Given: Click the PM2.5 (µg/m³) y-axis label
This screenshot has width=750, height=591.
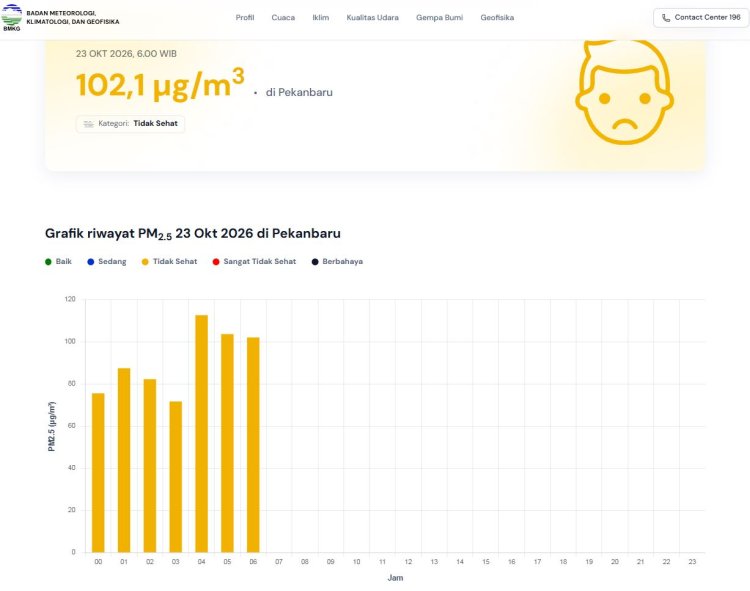Looking at the screenshot, I should [52, 427].
